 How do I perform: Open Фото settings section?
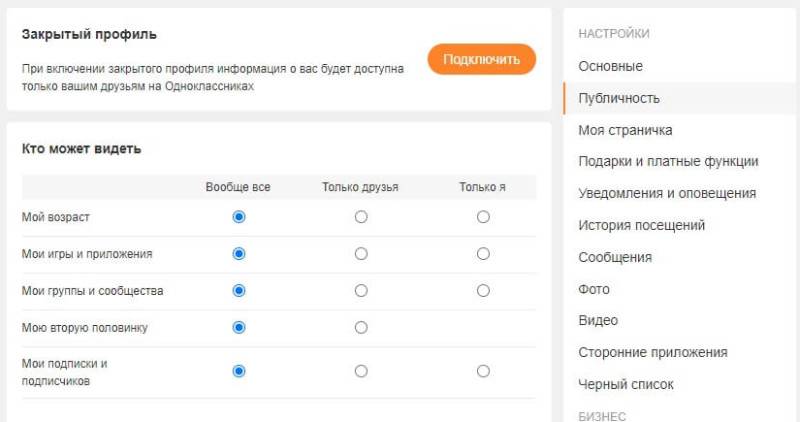click(593, 289)
